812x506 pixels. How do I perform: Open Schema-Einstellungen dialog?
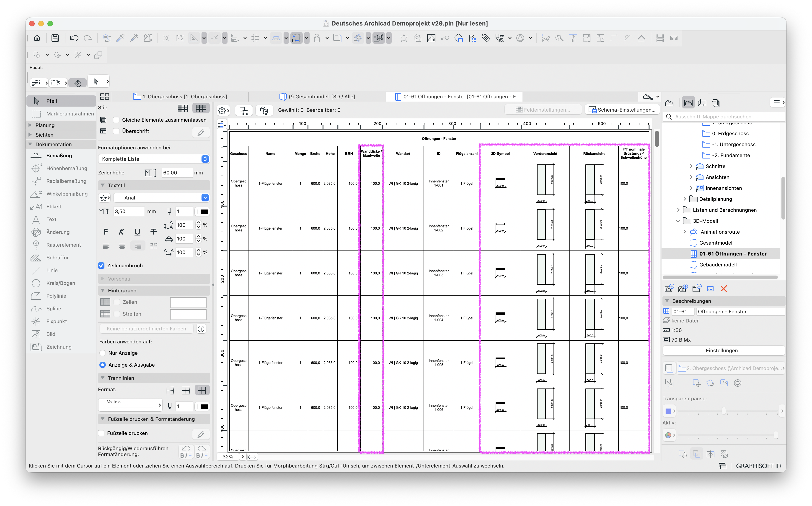click(x=622, y=110)
